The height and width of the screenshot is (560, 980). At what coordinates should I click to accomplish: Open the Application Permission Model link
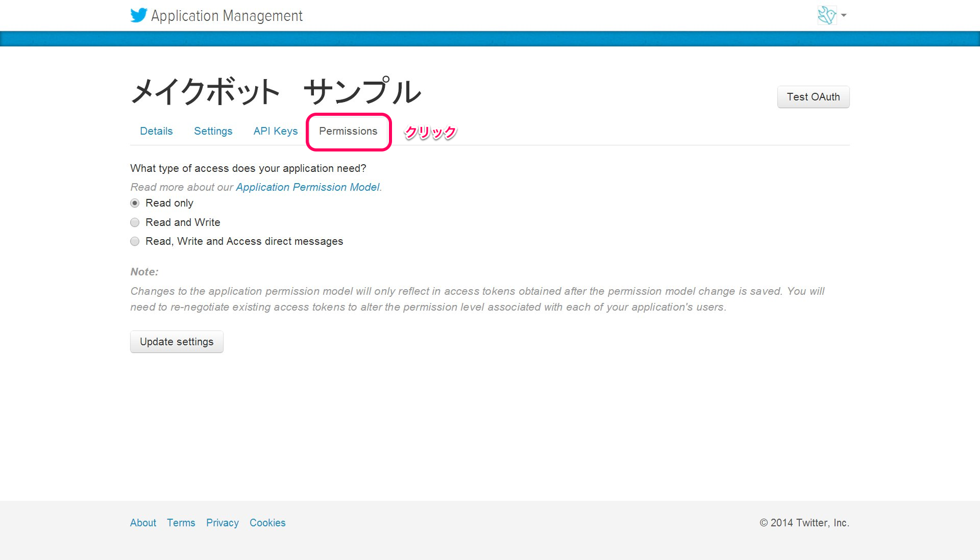(308, 187)
